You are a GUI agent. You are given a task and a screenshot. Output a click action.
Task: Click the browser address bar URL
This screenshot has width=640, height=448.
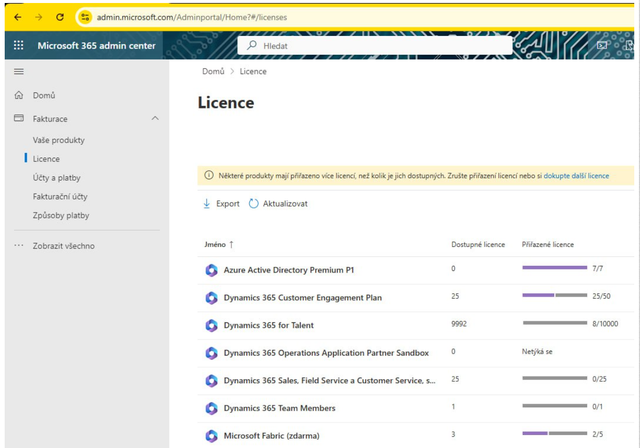point(192,17)
